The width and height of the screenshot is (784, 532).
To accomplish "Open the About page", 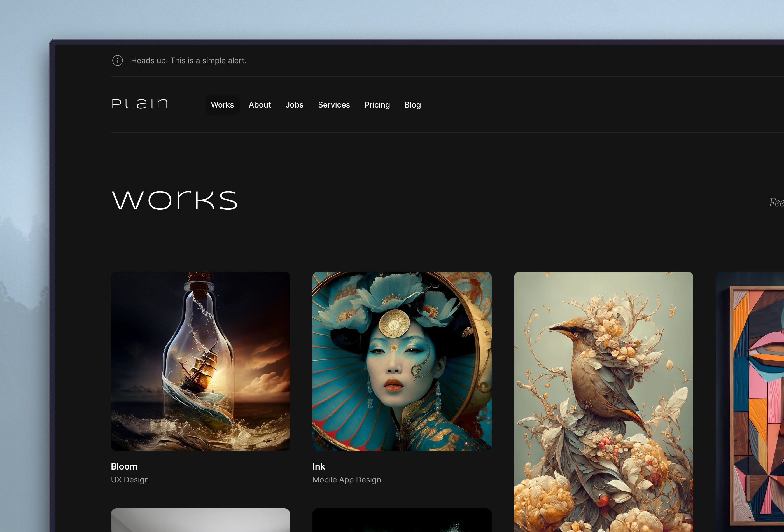I will pos(260,104).
